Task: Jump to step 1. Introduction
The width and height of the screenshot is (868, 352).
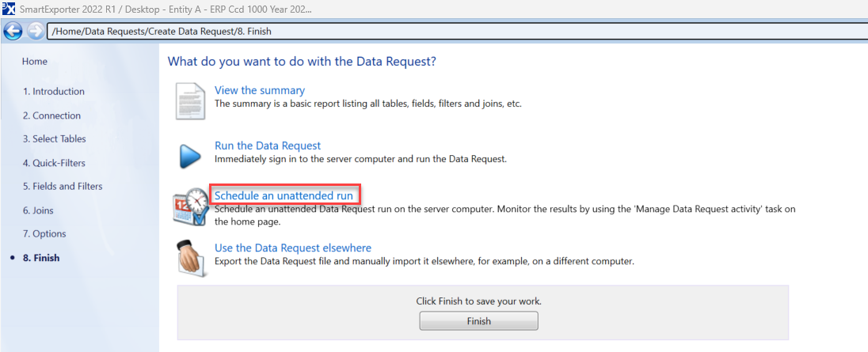Action: pos(54,92)
